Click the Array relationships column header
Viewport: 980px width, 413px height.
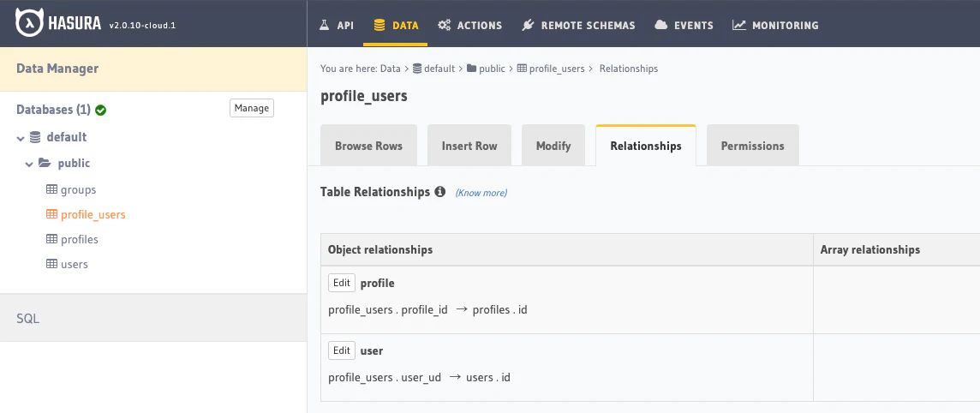870,249
